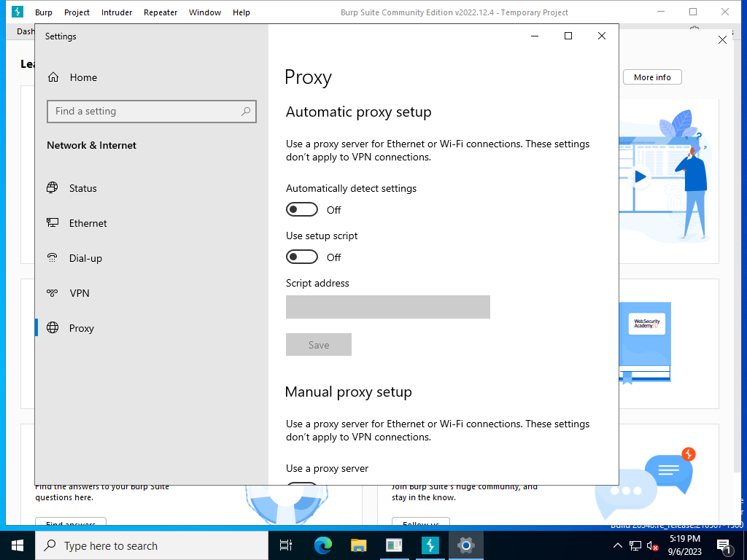Click the Status globe icon in sidebar
Screen dimensions: 747x560
point(53,187)
